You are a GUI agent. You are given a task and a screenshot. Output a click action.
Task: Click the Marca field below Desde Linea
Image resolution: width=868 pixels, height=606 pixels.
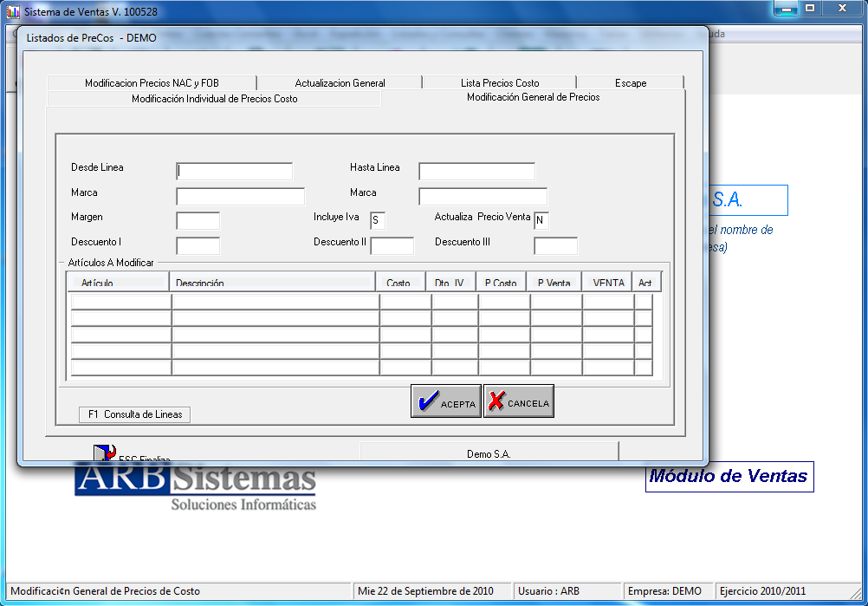tap(240, 196)
